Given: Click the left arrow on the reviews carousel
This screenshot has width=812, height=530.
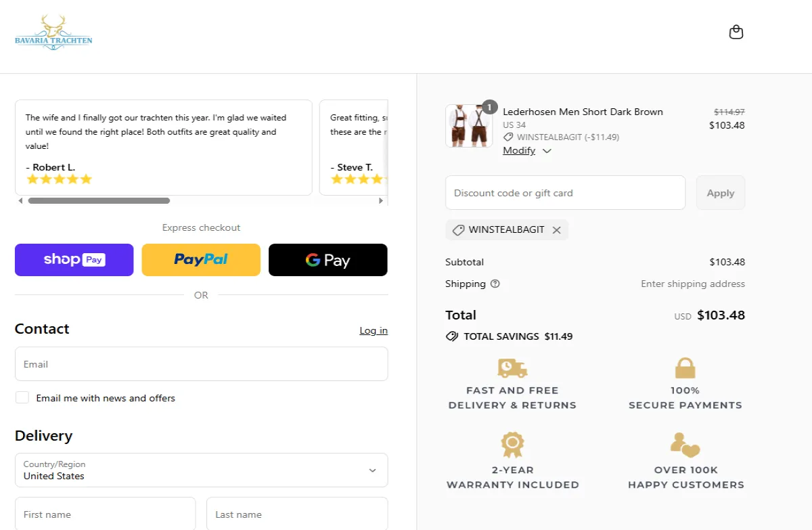Looking at the screenshot, I should click(x=20, y=200).
